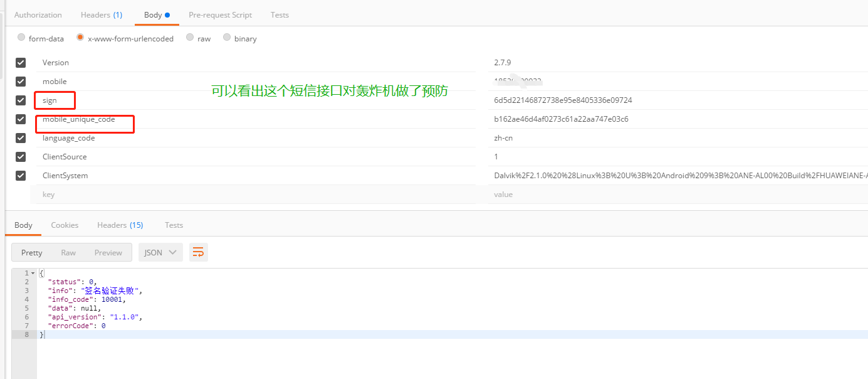Open the JSON language dropdown in response viewer
Screen dimensions: 868x379
160,252
